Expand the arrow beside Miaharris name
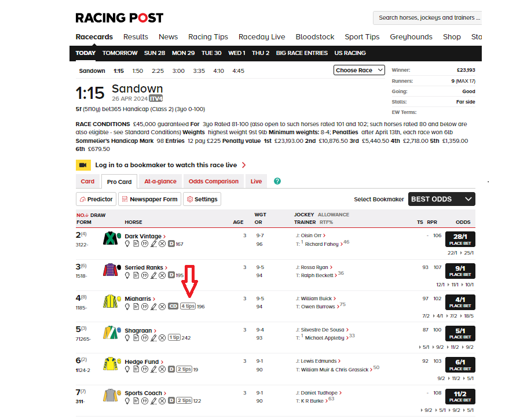The height and width of the screenshot is (420, 509). (x=154, y=299)
